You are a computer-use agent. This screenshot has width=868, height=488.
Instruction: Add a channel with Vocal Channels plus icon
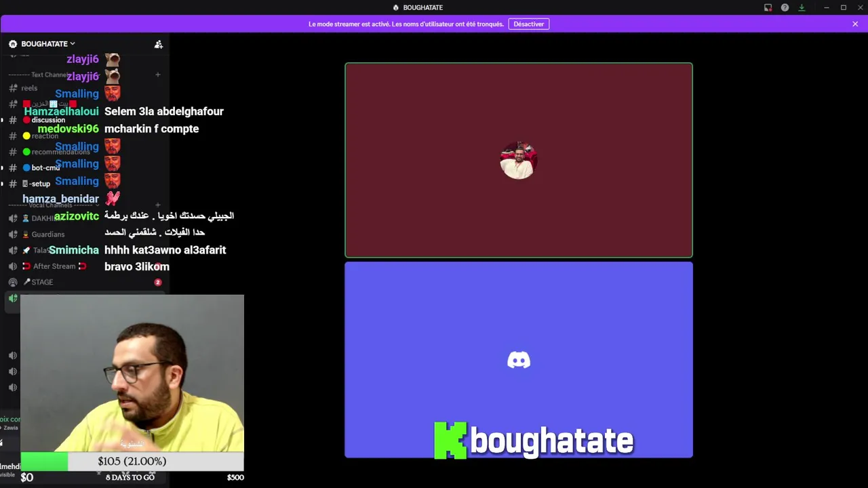coord(157,205)
